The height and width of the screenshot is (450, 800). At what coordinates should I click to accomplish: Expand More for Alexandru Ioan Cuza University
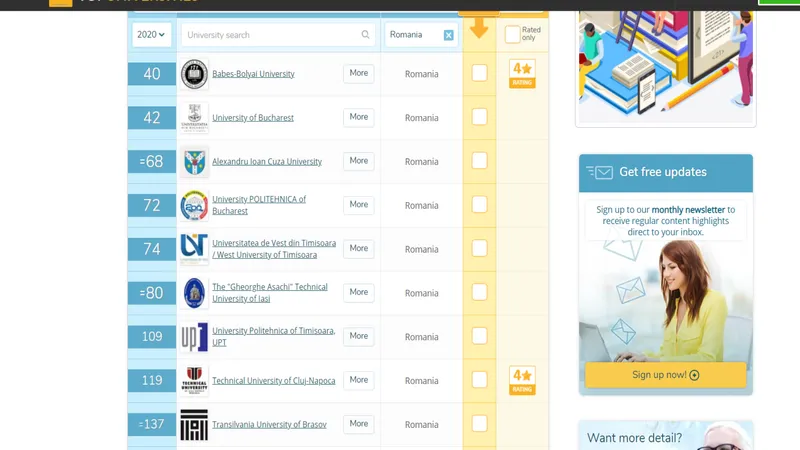click(x=359, y=161)
